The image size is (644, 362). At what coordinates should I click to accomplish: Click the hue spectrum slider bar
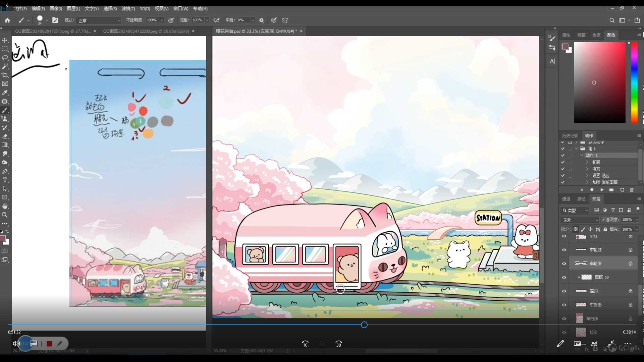(x=634, y=82)
